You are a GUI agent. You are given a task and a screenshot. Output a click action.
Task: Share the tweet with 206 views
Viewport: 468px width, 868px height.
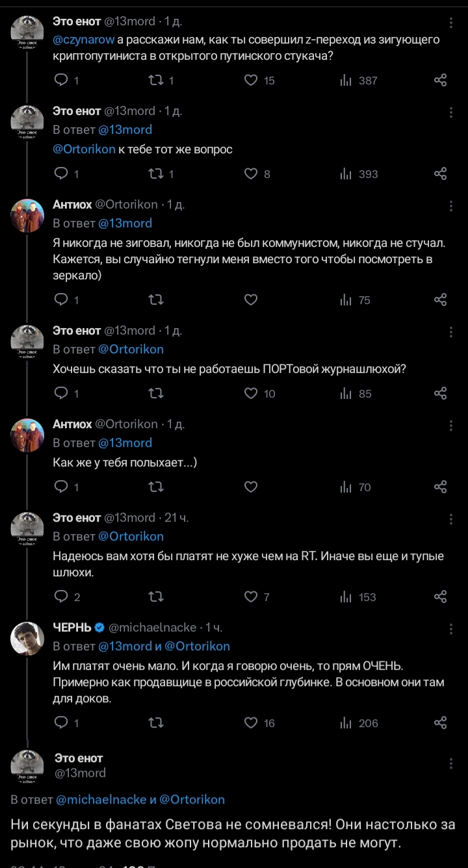pos(440,723)
